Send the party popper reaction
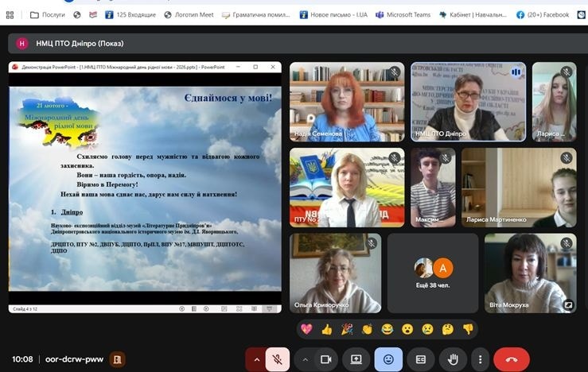588x372 pixels. 347,329
